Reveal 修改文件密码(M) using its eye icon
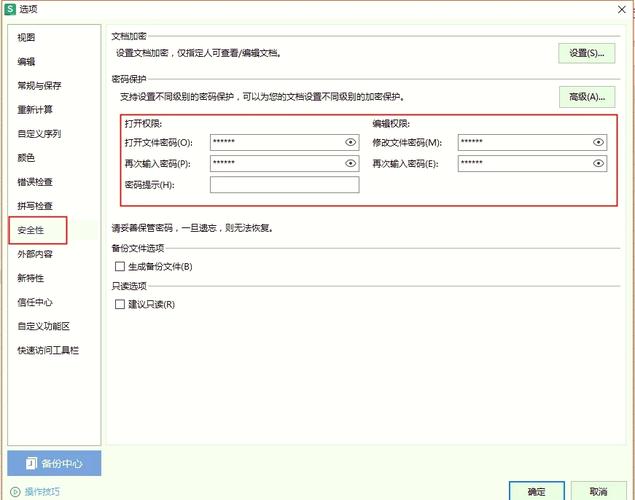This screenshot has width=635, height=500. click(598, 142)
